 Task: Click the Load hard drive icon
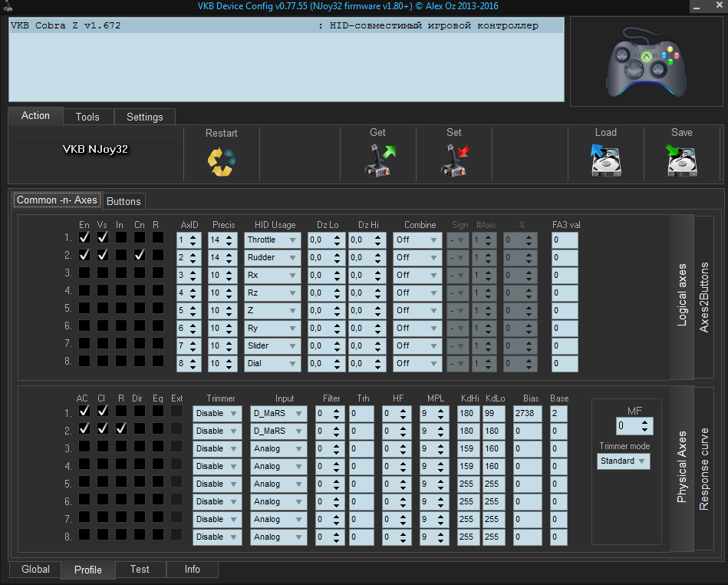(606, 160)
